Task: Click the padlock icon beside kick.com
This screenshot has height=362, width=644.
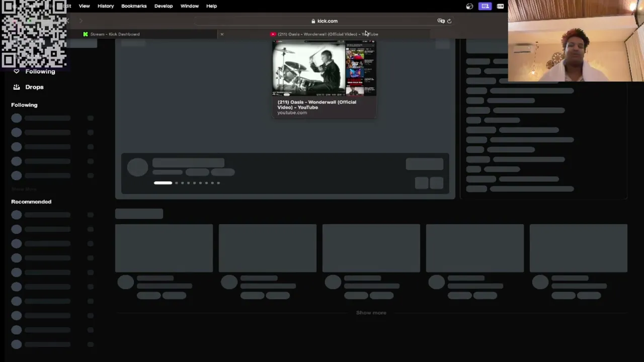Action: 313,21
